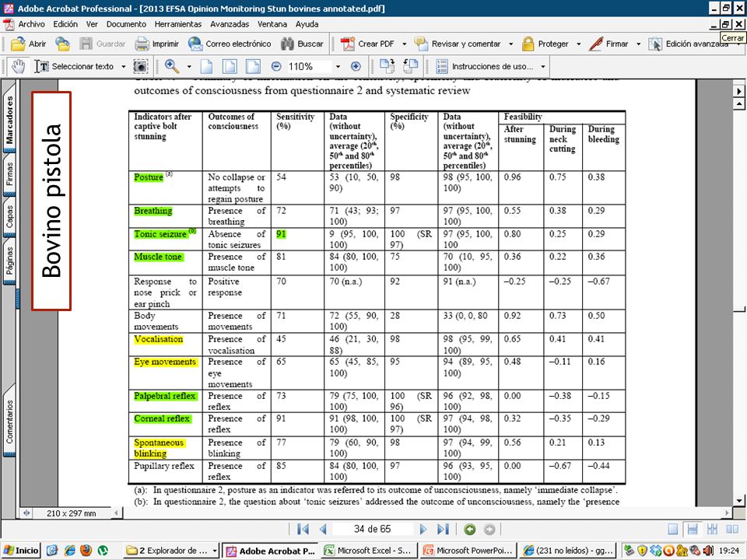
Task: Send the PDF via Correo electrónico
Action: (x=230, y=44)
